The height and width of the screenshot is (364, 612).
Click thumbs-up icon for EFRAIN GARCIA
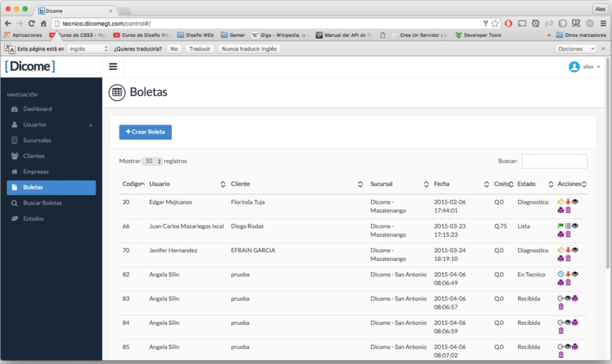click(560, 250)
